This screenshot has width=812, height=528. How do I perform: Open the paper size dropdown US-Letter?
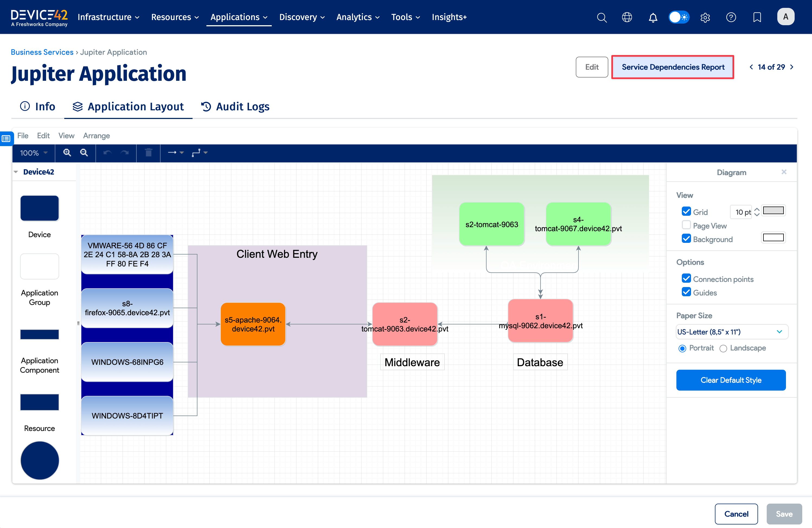(731, 331)
